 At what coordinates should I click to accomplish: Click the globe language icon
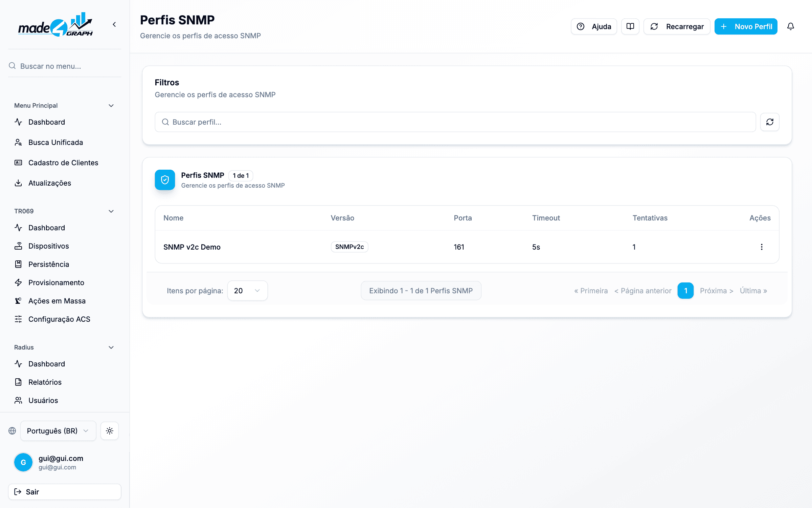pos(12,431)
